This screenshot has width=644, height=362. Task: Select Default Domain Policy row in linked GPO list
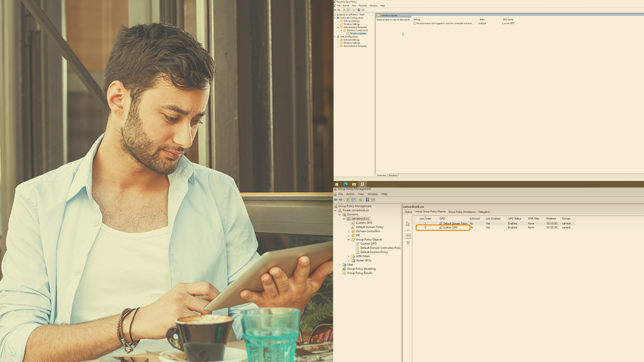coord(455,223)
